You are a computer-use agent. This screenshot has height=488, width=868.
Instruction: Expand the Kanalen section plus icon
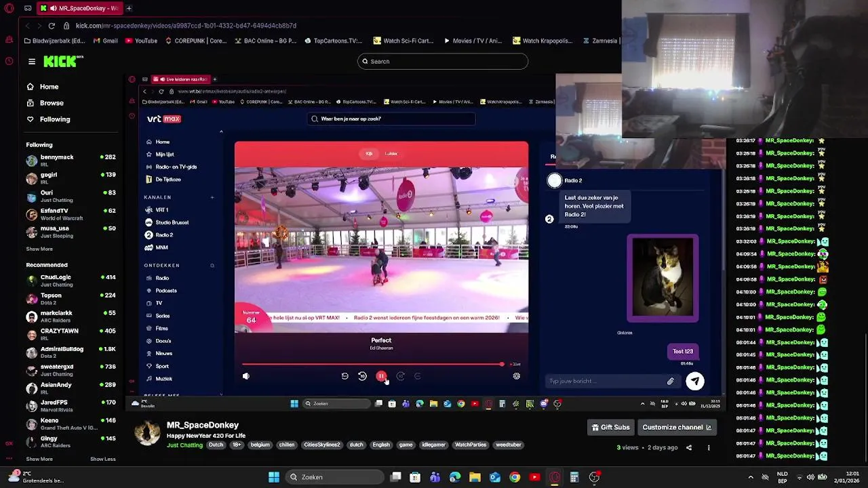pos(212,197)
